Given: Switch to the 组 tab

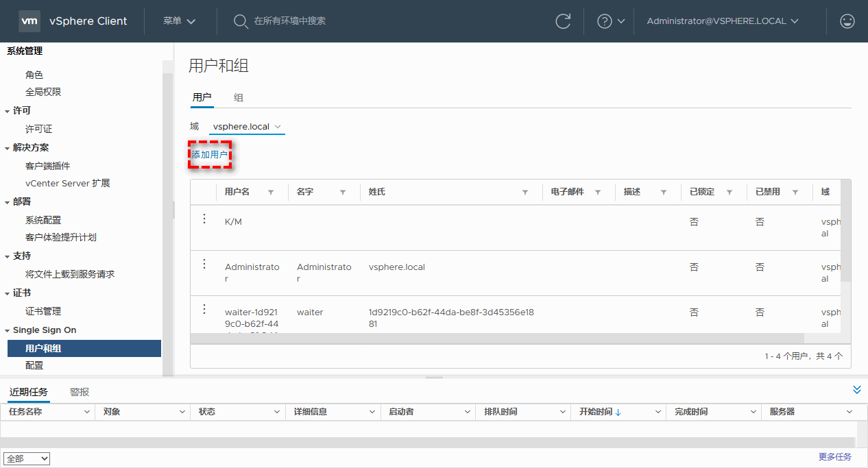Looking at the screenshot, I should point(239,98).
